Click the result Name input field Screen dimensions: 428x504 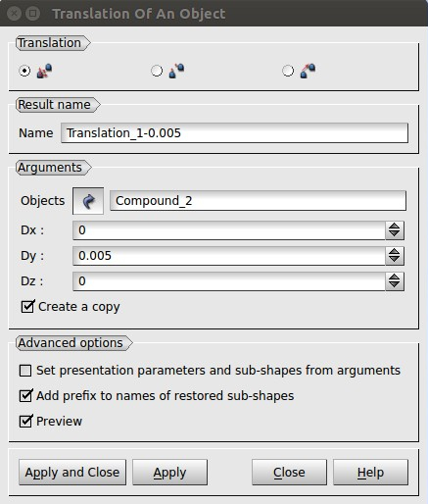pyautogui.click(x=234, y=133)
